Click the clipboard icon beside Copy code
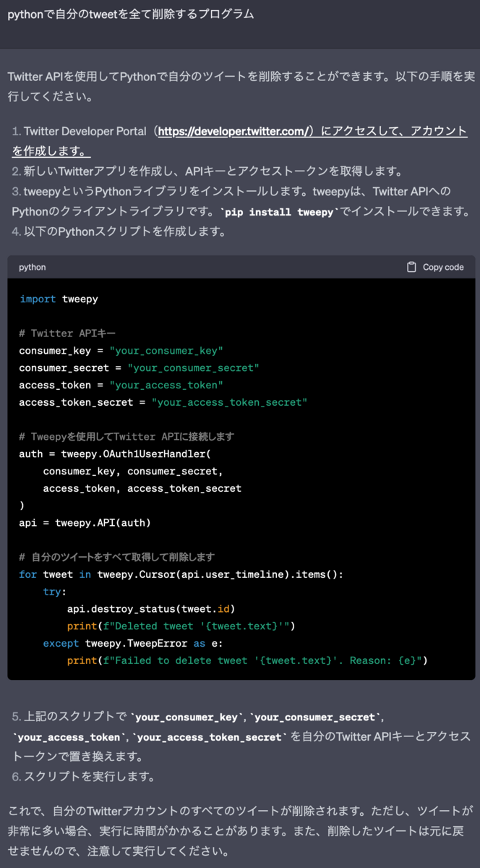 pos(411,267)
